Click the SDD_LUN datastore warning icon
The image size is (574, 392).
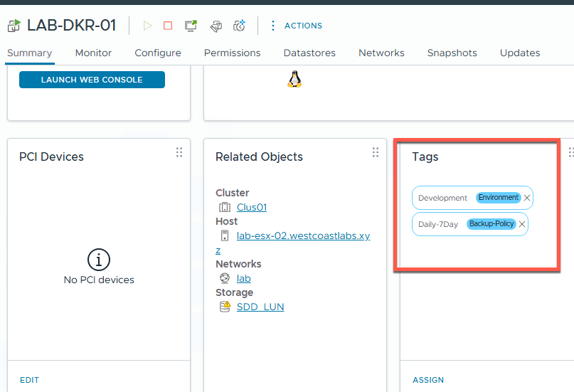[x=225, y=307]
